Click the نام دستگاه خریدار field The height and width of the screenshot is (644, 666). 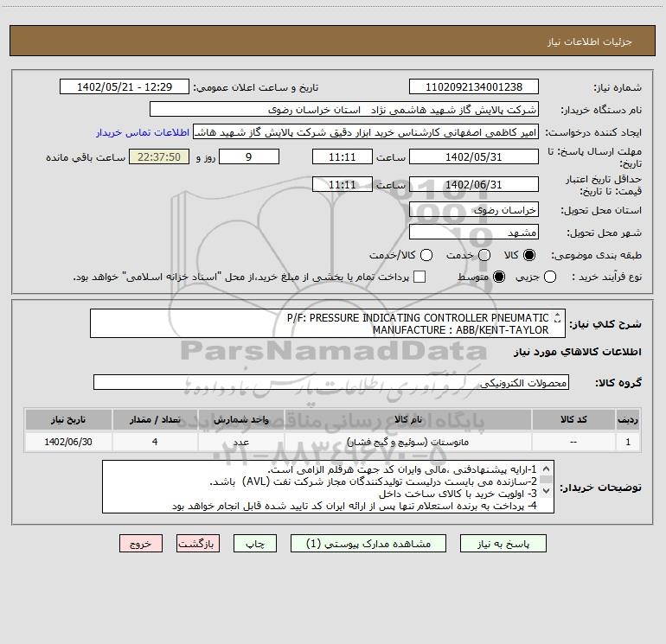pyautogui.click(x=344, y=110)
